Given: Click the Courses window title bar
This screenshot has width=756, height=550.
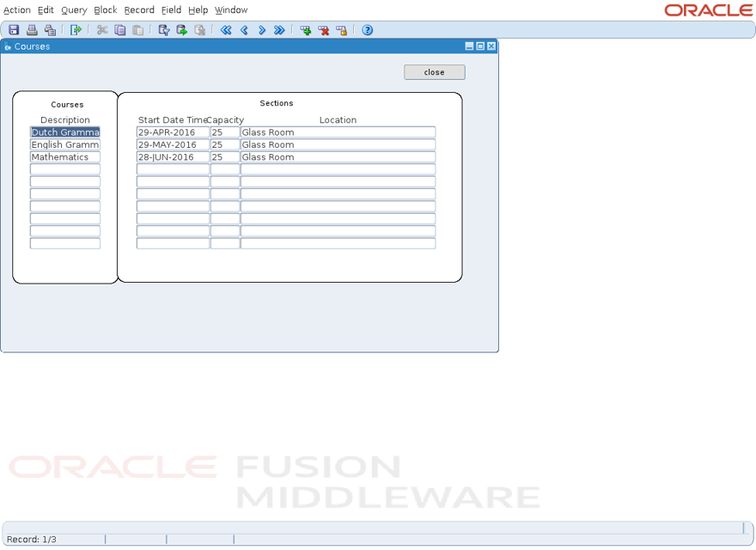Looking at the screenshot, I should [x=249, y=46].
